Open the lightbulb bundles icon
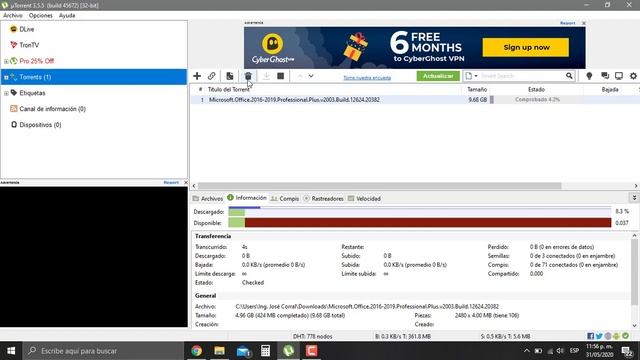Image resolution: width=640 pixels, height=360 pixels. coord(589,76)
